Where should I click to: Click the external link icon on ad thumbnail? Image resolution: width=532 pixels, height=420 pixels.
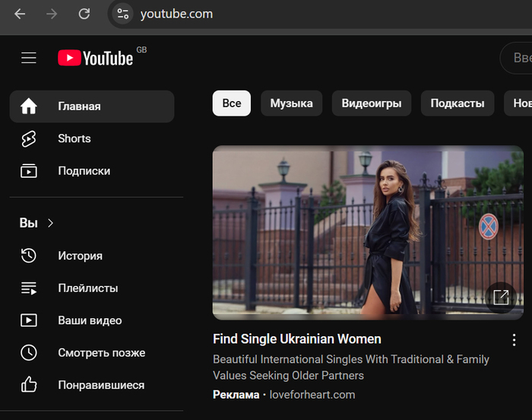[501, 297]
